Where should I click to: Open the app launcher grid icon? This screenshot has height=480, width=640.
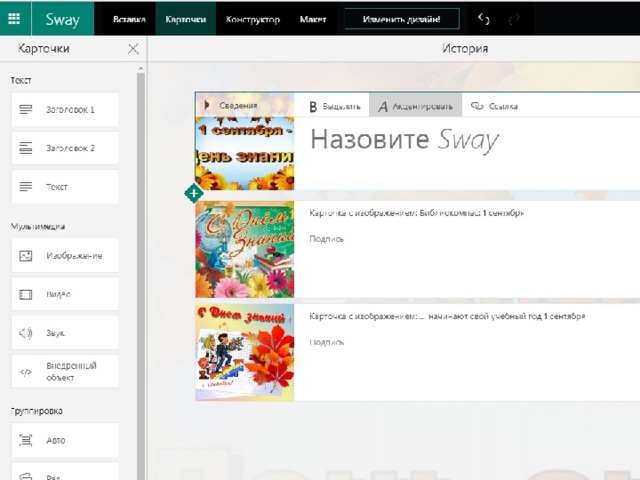[15, 19]
